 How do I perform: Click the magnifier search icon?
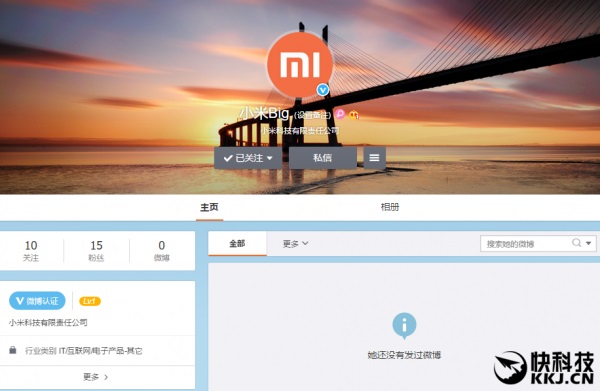click(576, 243)
